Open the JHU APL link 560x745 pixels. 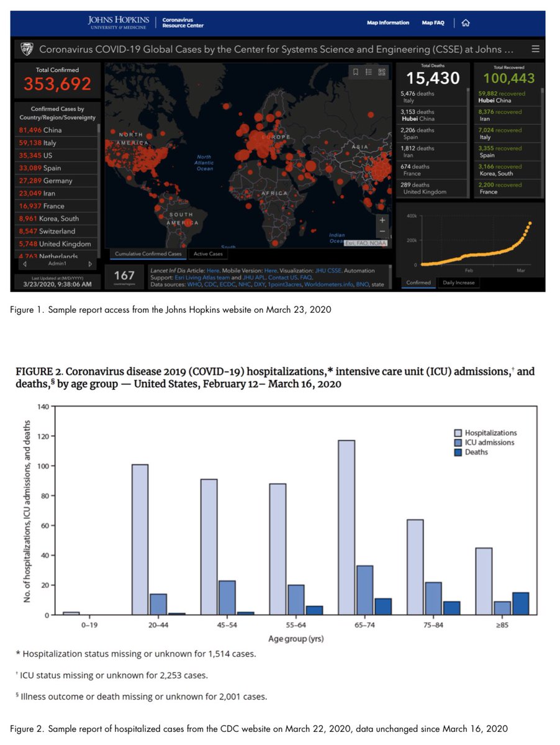tap(253, 278)
